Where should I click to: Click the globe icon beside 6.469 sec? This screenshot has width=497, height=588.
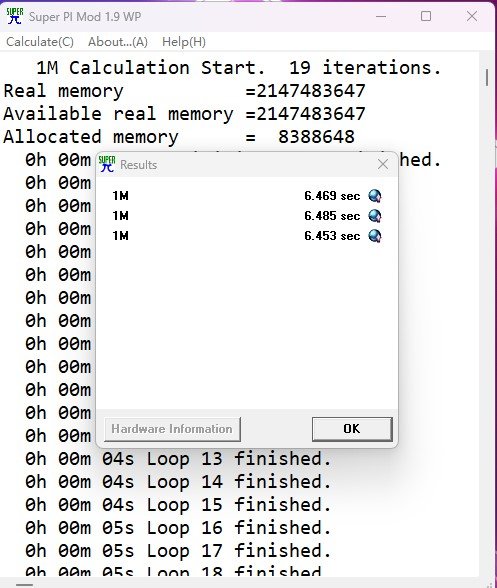pos(375,196)
